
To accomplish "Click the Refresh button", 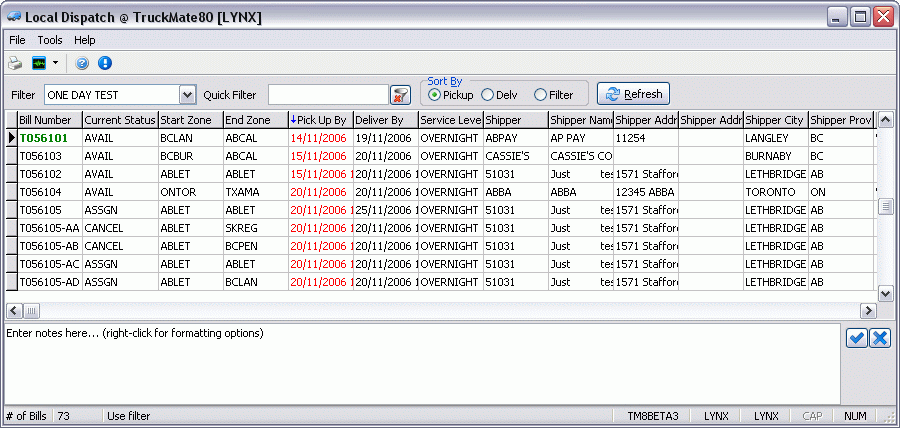I will [633, 94].
